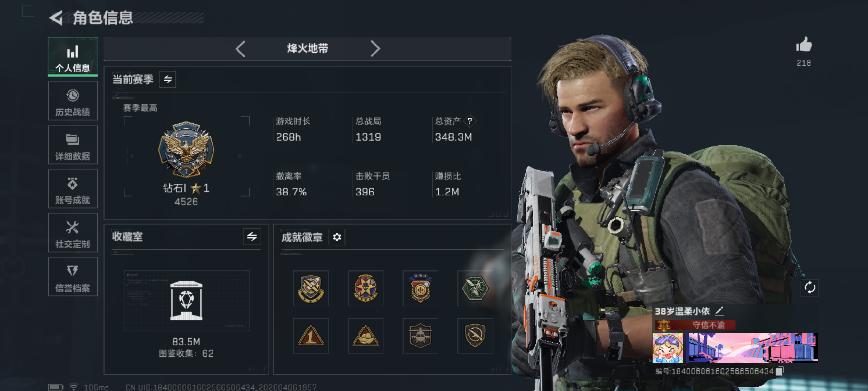Image resolution: width=868 pixels, height=391 pixels.
Task: Open achievement badge settings gear
Action: click(337, 237)
